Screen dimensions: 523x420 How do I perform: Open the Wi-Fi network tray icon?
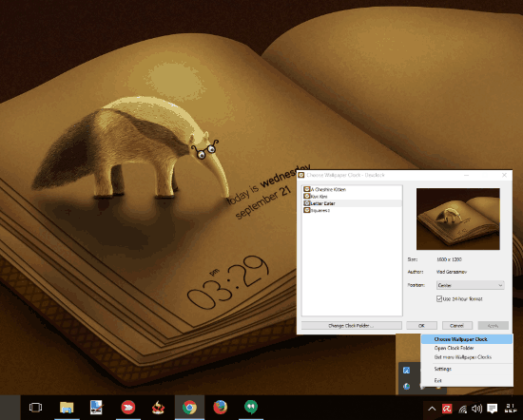(462, 409)
